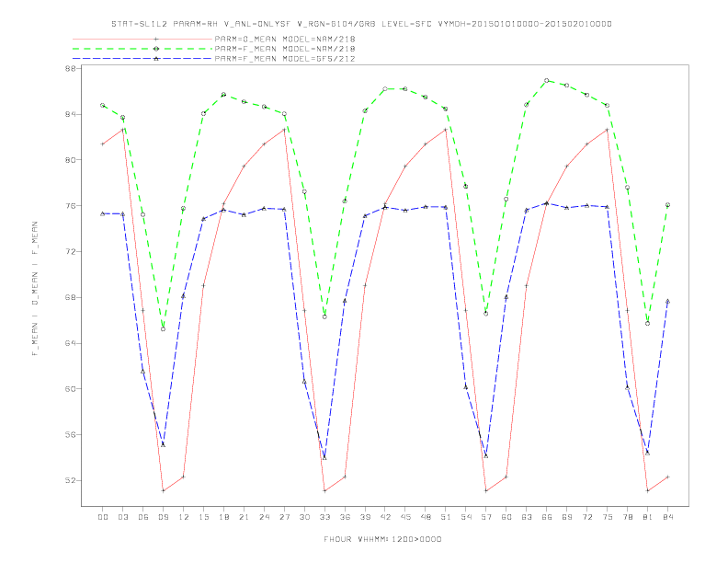Click y-axis tick label 84
This screenshot has height=563, width=728.
tap(73, 114)
